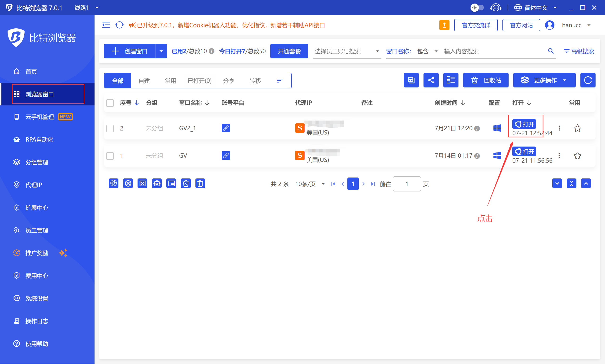Screen dimensions: 605x364
Task: Click the 创建窗口 button
Action: [x=130, y=51]
